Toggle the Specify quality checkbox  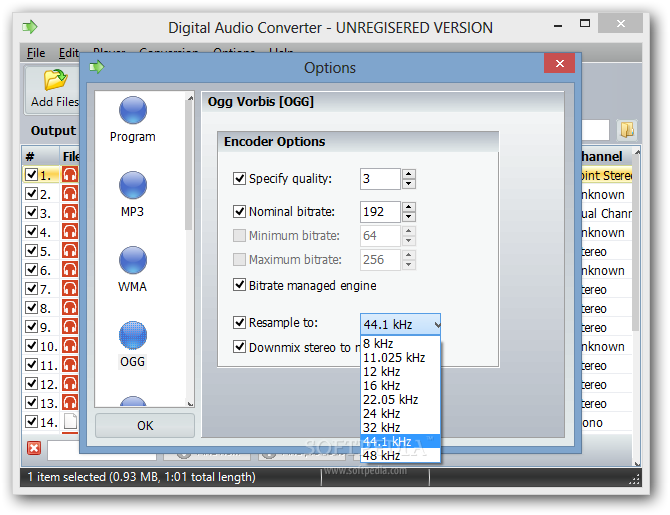[239, 178]
